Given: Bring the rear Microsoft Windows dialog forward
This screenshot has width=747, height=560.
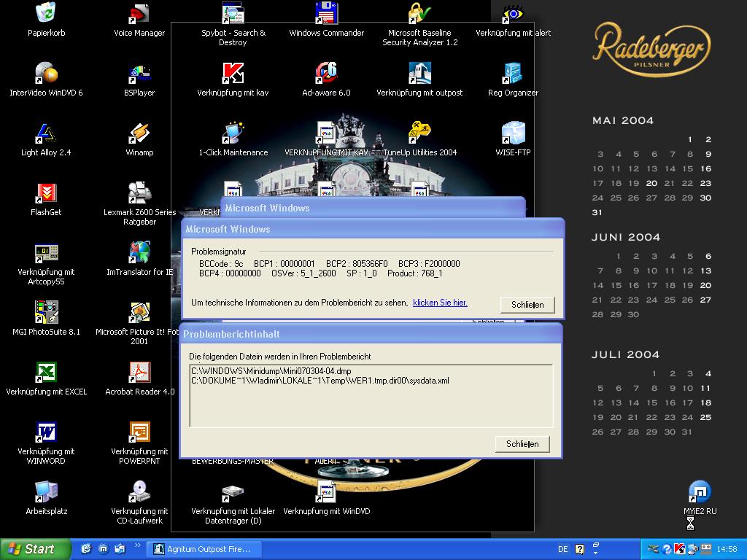Looking at the screenshot, I should [x=373, y=208].
